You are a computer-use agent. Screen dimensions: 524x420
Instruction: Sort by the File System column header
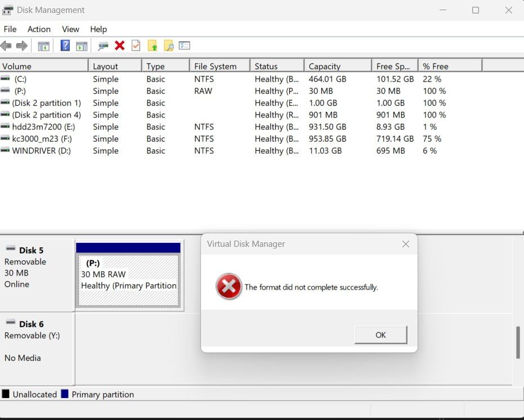[220, 66]
